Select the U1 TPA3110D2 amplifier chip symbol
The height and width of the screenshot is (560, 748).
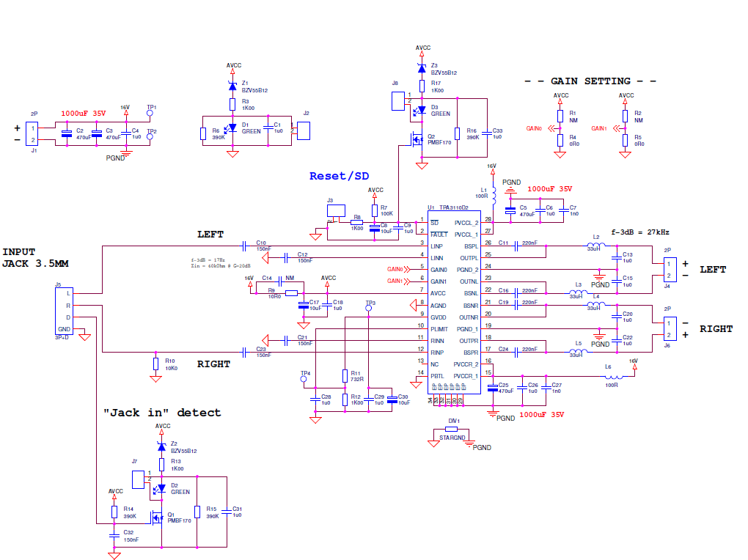(454, 303)
